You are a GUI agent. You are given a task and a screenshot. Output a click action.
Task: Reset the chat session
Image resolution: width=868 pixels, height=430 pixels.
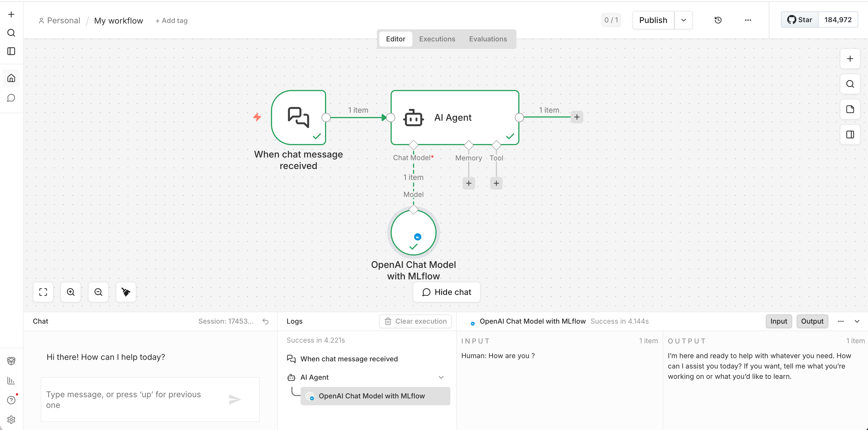[265, 322]
